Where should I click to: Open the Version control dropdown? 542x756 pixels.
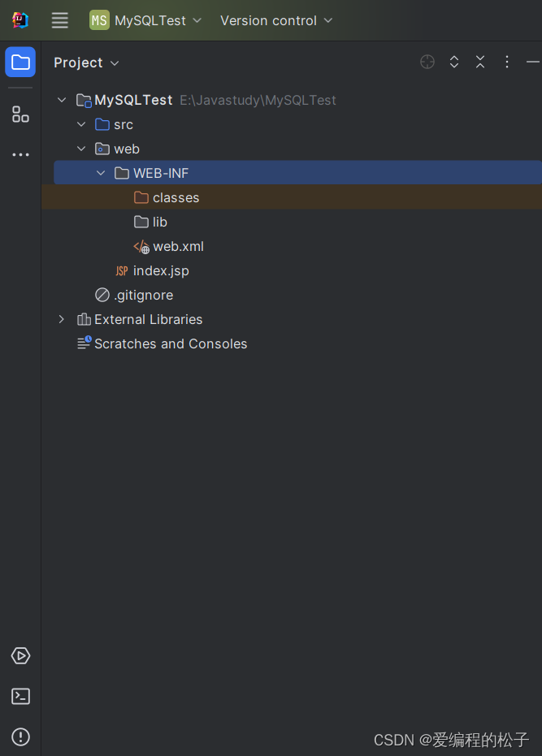[x=276, y=20]
